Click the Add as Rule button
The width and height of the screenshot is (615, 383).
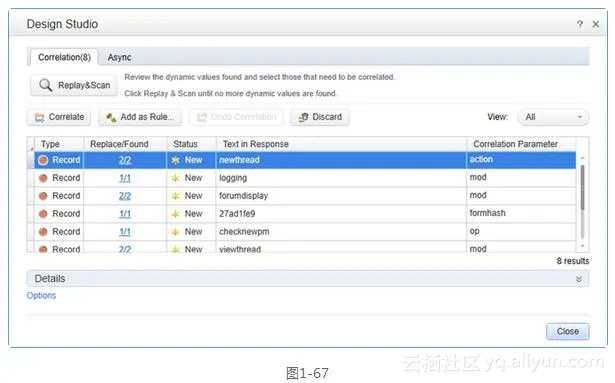[140, 117]
